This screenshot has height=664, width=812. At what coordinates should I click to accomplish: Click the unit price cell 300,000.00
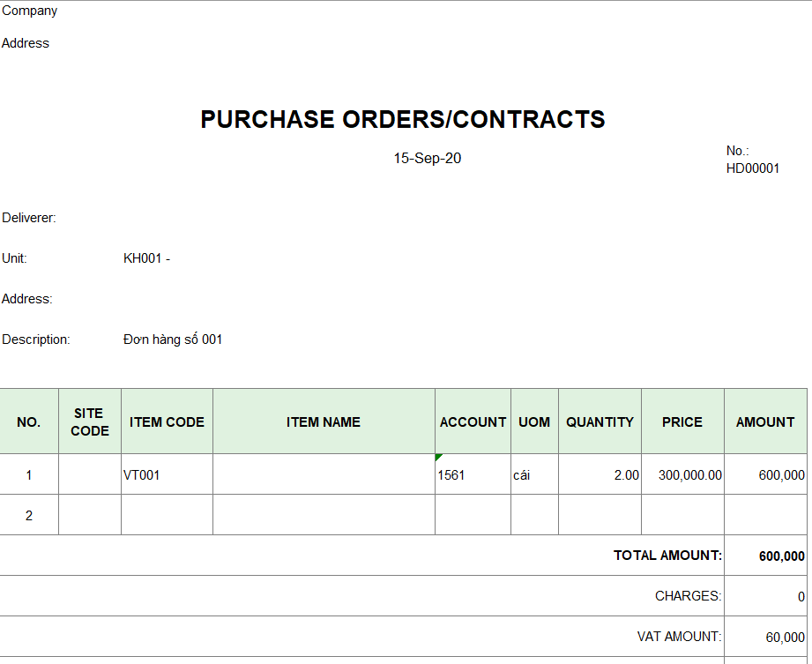point(689,475)
